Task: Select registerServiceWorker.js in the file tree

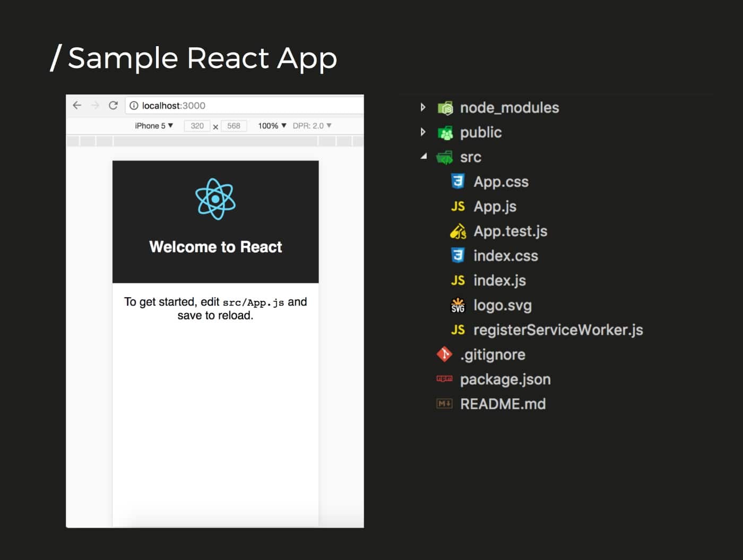Action: coord(558,330)
